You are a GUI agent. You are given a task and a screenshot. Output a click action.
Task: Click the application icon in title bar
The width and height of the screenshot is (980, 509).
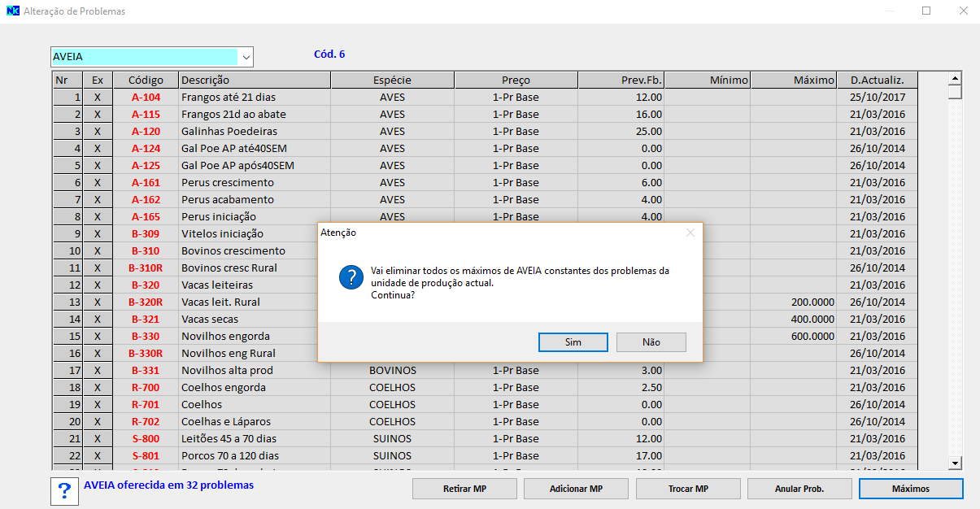(x=12, y=11)
